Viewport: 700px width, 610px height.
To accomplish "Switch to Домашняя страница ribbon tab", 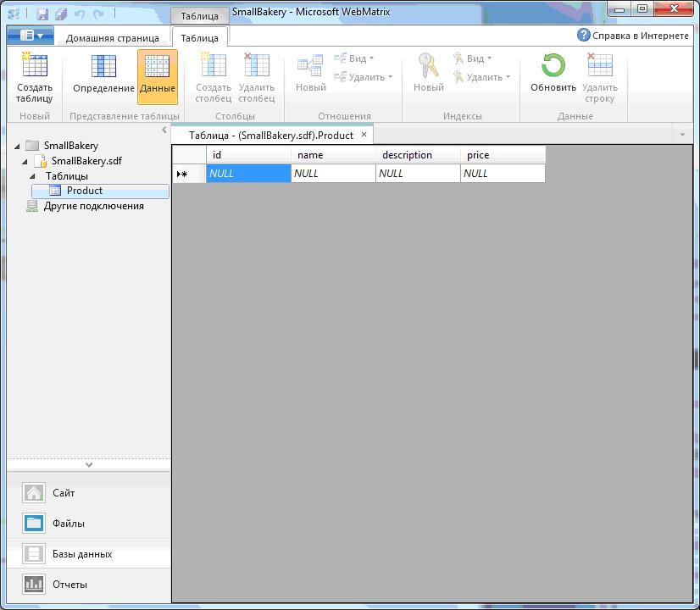I will 113,38.
